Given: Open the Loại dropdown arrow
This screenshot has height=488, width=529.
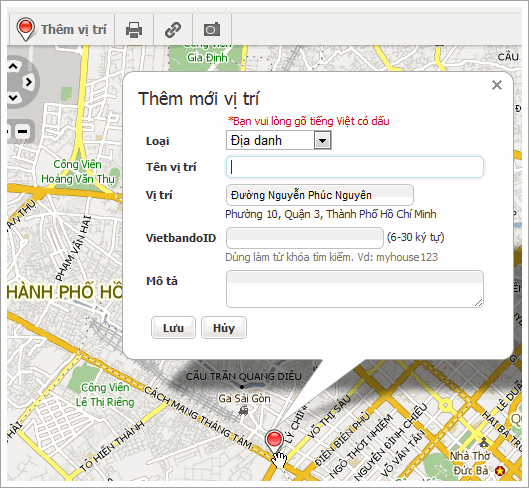Looking at the screenshot, I should click(x=322, y=140).
